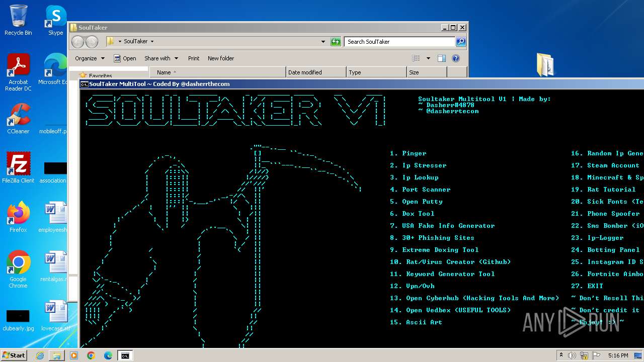Show hidden system tray icons
Screen dimensions: 644x362
click(561, 355)
